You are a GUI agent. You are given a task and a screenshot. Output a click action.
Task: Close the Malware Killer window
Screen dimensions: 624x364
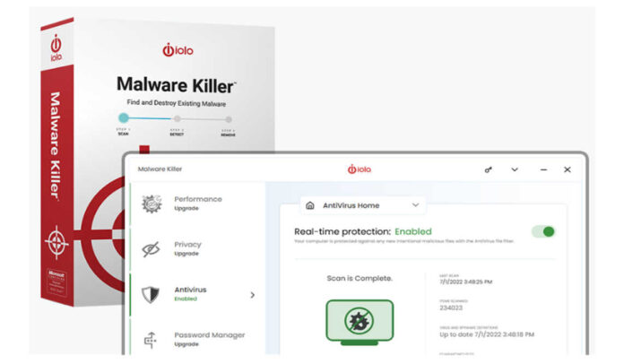(x=568, y=169)
